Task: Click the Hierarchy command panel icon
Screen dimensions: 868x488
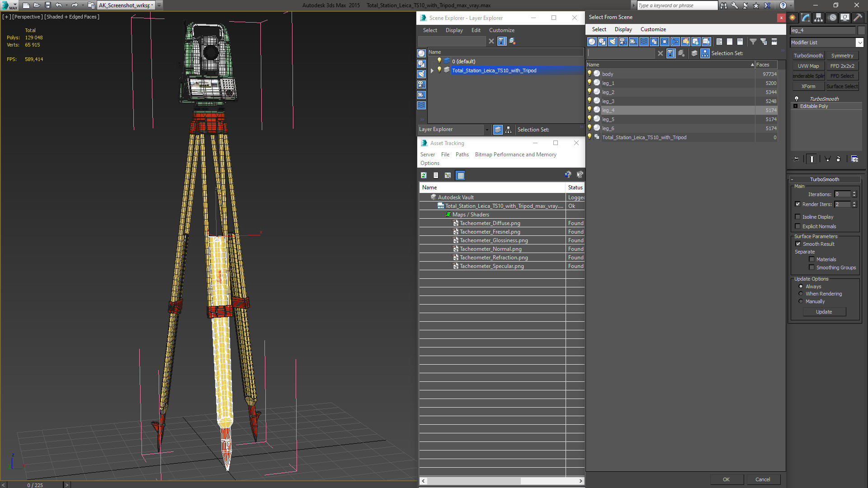Action: pyautogui.click(x=818, y=18)
